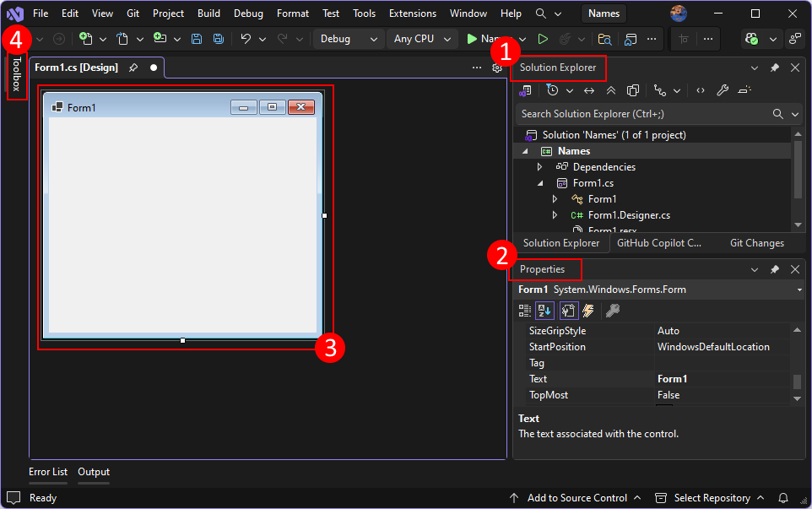
Task: Open the Debug configuration dropdown
Action: pos(348,38)
